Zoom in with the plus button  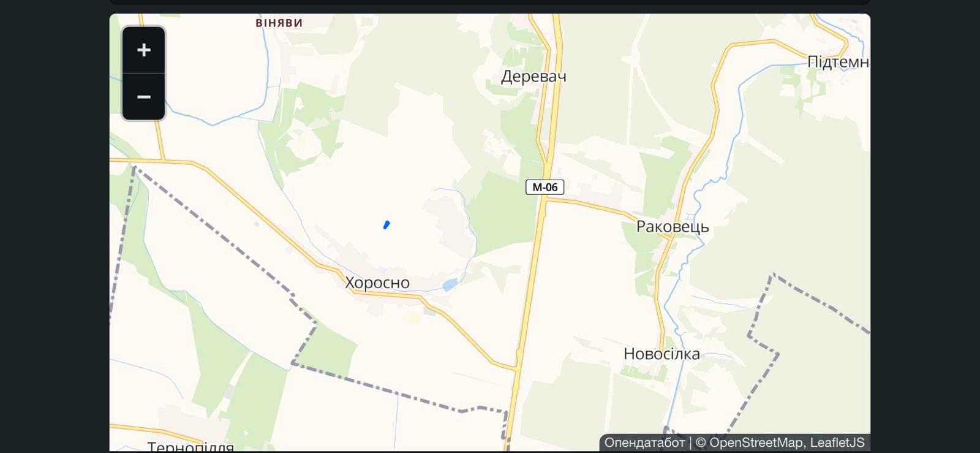(143, 50)
